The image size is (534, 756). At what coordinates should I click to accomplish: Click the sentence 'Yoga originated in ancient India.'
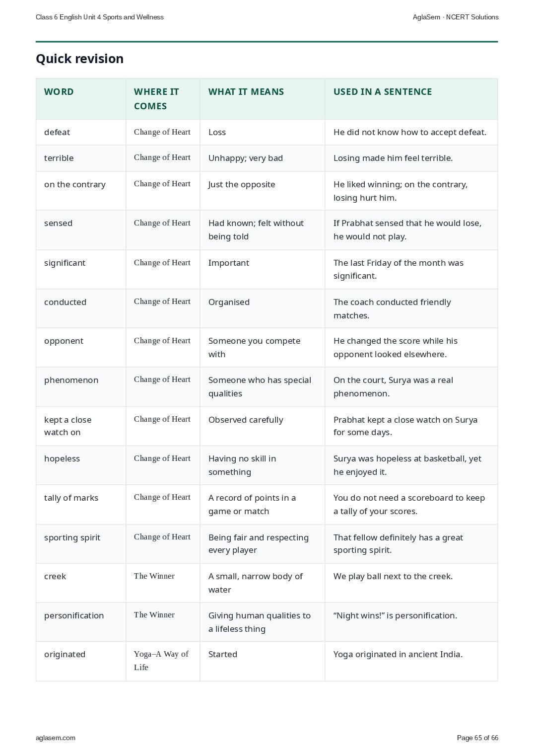point(398,654)
